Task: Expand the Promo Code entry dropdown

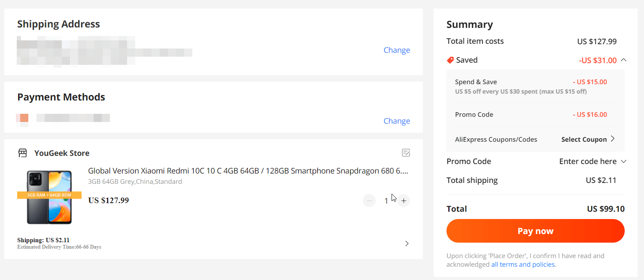Action: (x=624, y=161)
